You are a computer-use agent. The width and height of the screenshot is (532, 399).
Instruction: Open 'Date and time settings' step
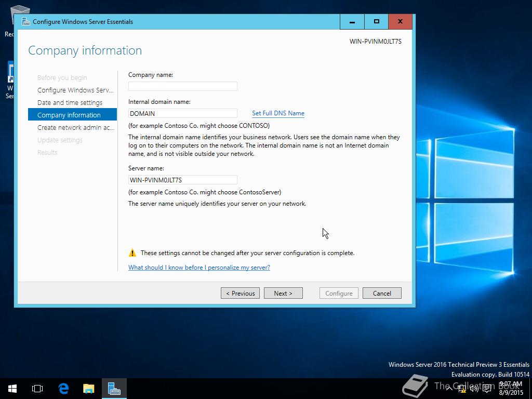click(x=70, y=103)
